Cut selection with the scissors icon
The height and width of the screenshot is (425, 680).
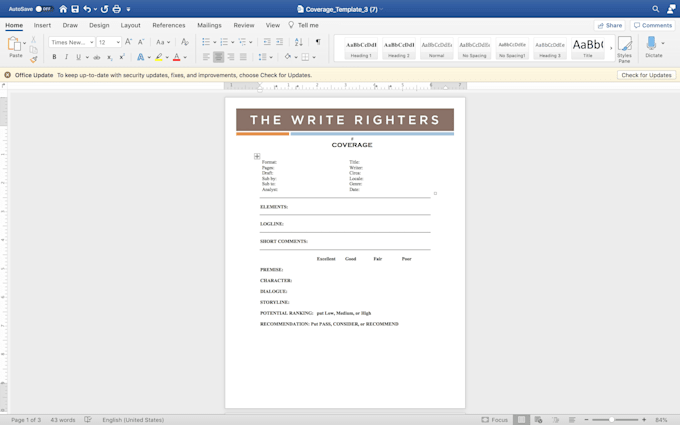click(33, 39)
